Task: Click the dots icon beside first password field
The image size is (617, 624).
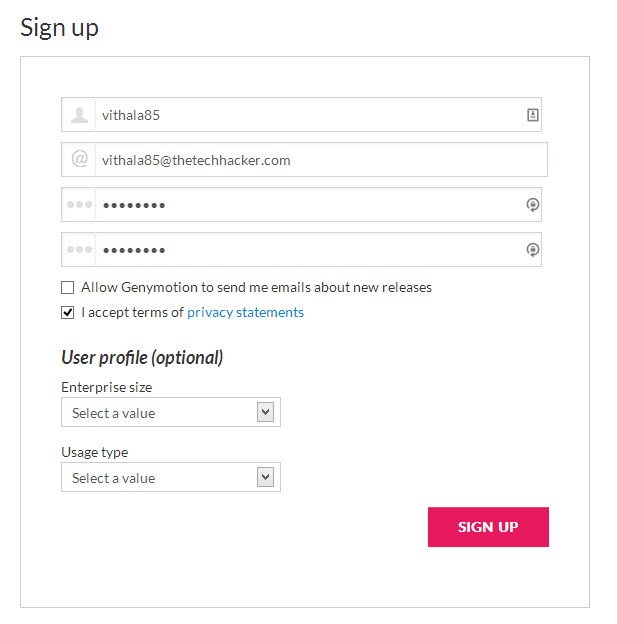Action: click(79, 205)
